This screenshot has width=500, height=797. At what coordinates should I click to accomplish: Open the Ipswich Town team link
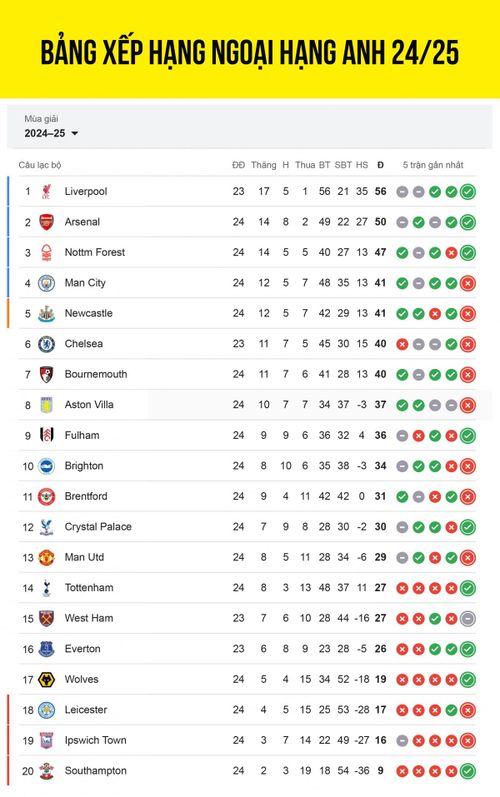(x=96, y=740)
